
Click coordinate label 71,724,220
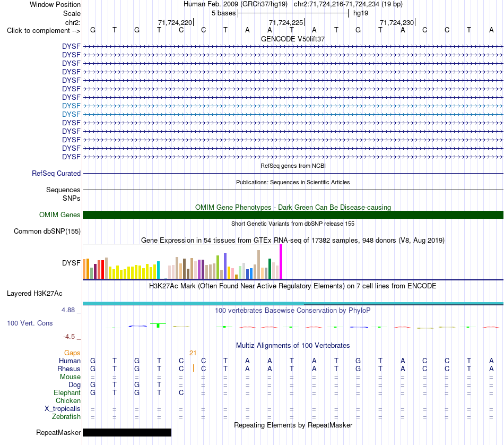175,22
